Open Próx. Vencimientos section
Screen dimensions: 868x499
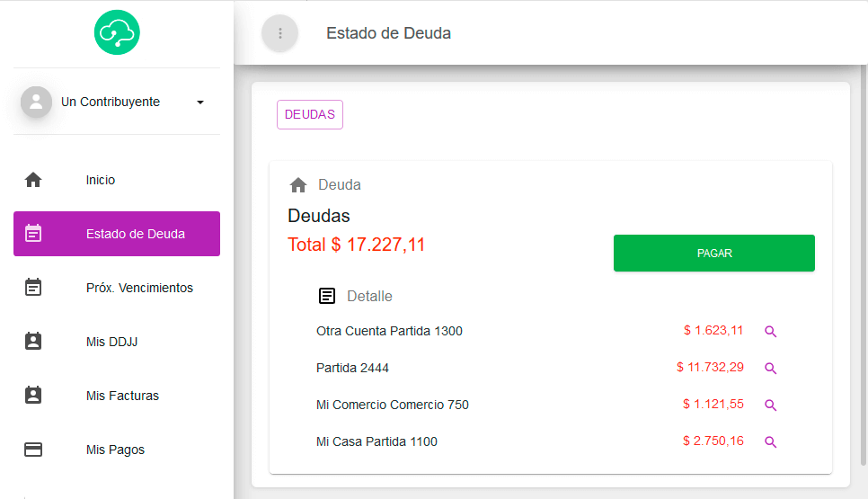pos(139,288)
